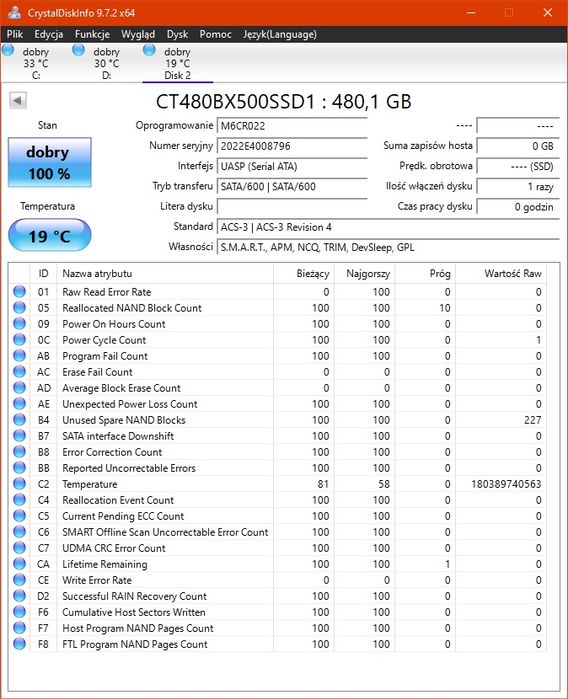Click status orb of Average Block Erase Count
This screenshot has width=568, height=699.
click(19, 388)
